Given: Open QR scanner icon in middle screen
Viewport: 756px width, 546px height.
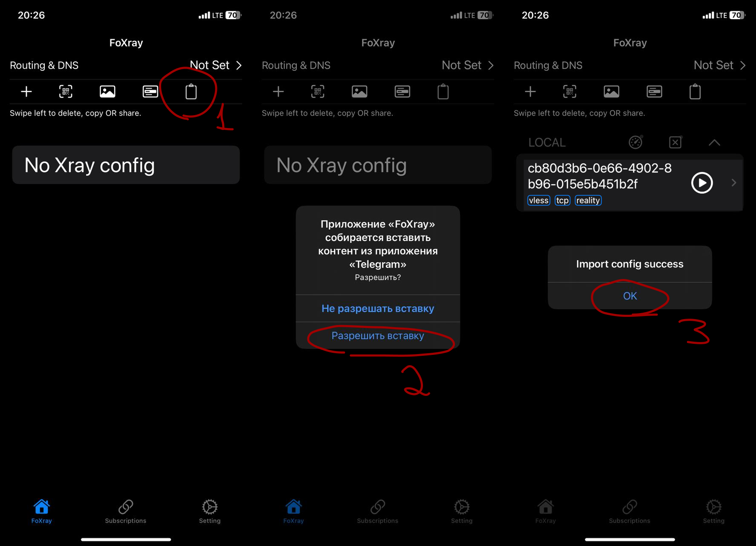Looking at the screenshot, I should coord(318,92).
